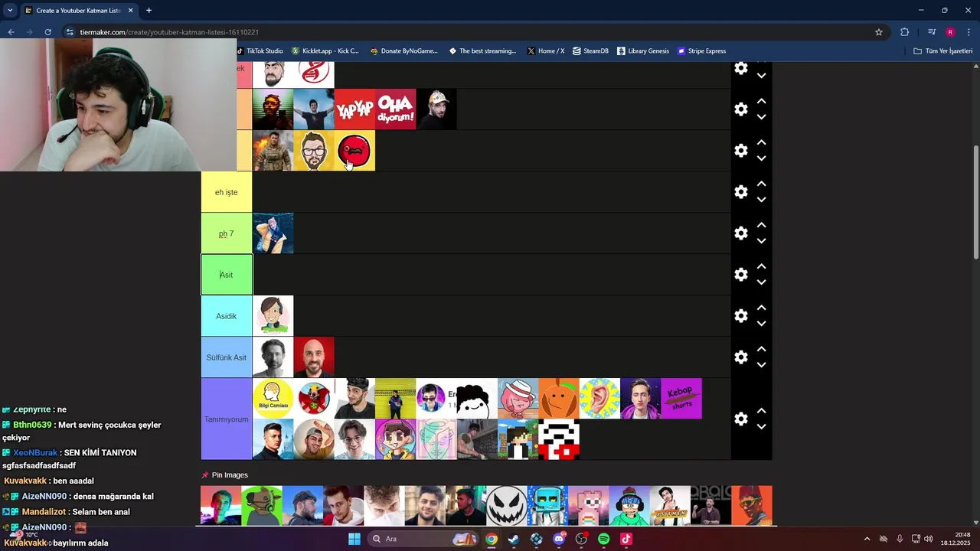
Task: Open settings gear for the 'Tanımıyorum' tier
Action: pyautogui.click(x=740, y=419)
